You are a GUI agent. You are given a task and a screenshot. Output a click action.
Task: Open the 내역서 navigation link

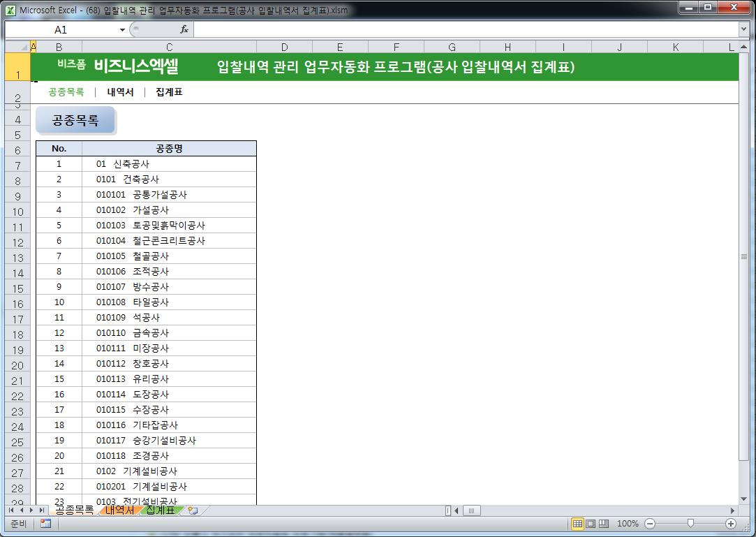pos(120,91)
